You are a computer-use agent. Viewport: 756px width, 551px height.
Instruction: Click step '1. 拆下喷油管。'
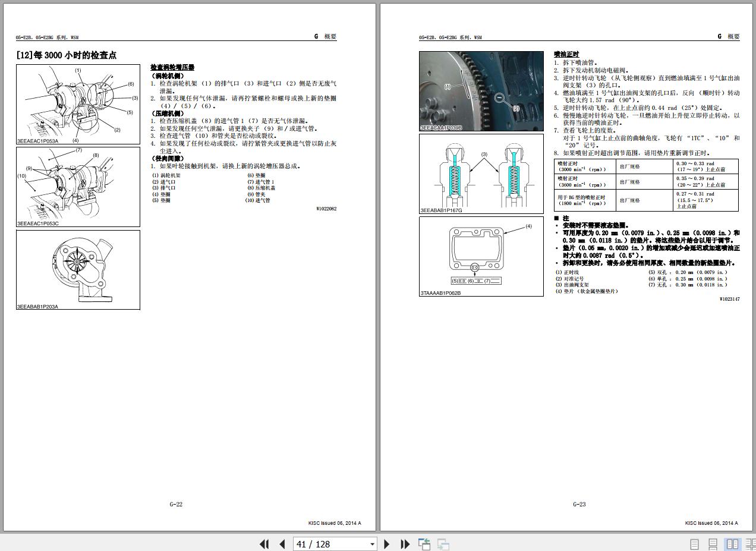click(576, 62)
